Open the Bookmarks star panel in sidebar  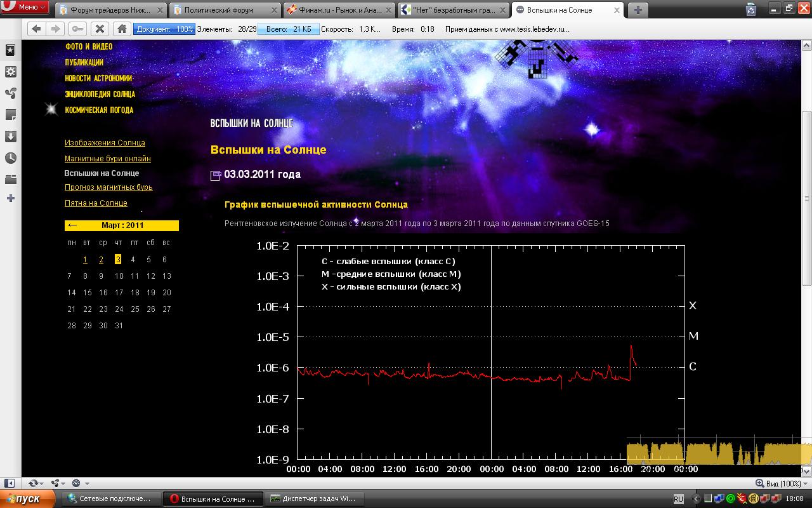click(11, 50)
